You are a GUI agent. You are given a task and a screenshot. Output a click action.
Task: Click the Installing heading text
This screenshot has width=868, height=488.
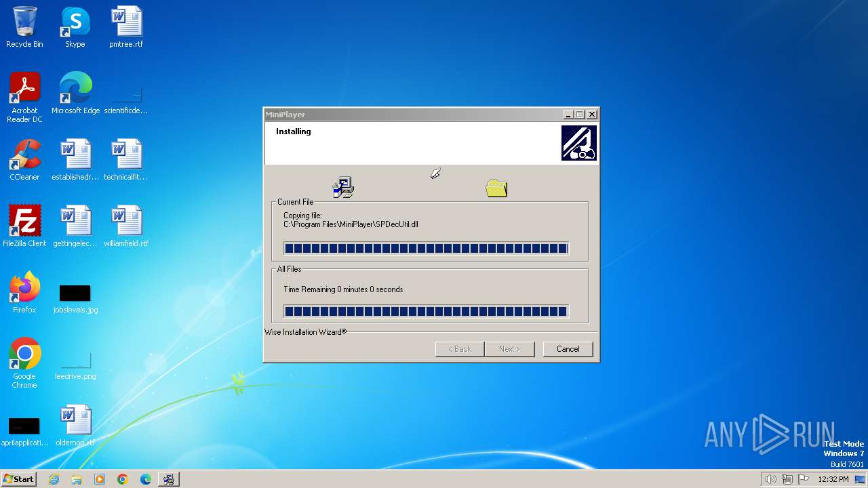[x=293, y=131]
